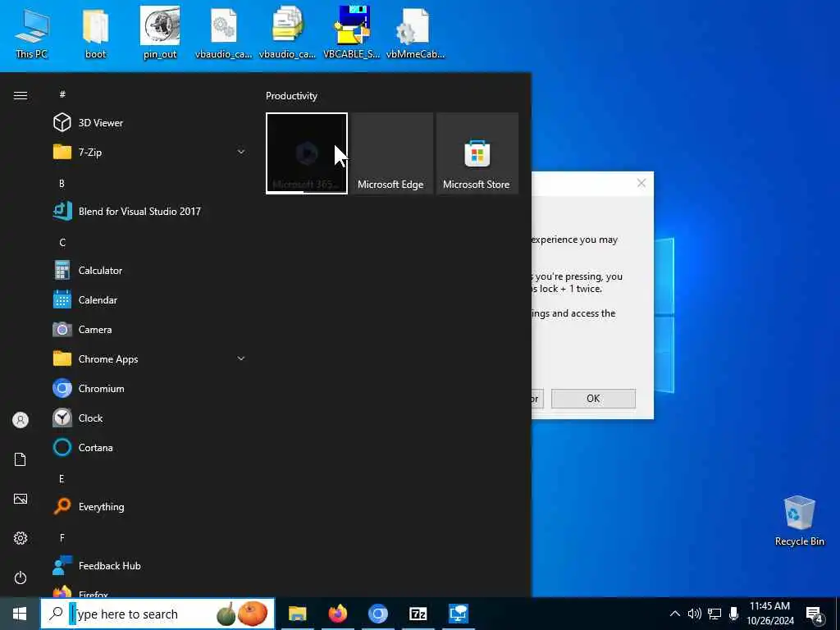Screen dimensions: 840x630
Task: Click the Microsoft 365 tile
Action: click(307, 153)
